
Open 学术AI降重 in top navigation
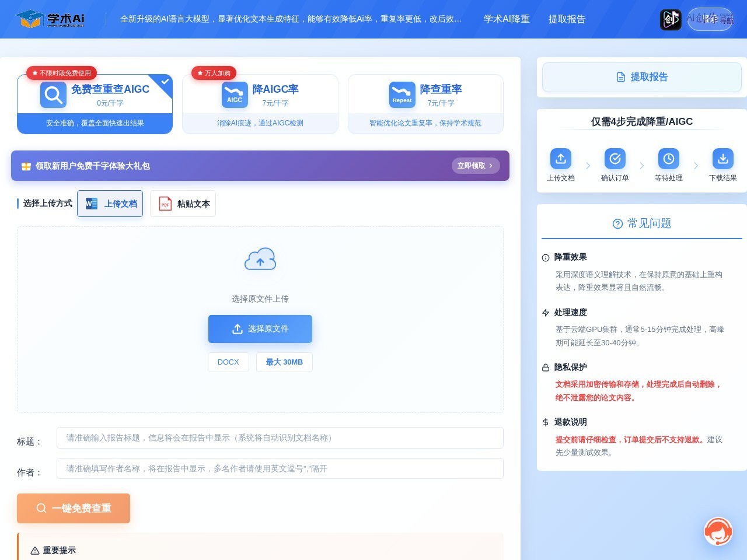click(507, 19)
